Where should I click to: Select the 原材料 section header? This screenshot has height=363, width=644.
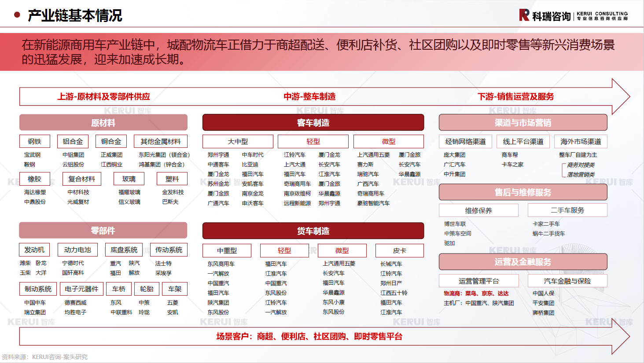click(103, 123)
